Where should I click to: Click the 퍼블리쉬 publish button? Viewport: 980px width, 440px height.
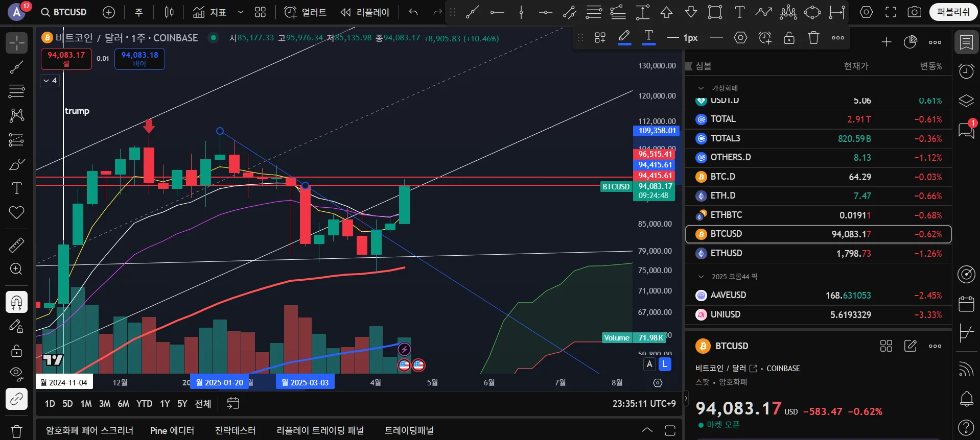[x=953, y=12]
